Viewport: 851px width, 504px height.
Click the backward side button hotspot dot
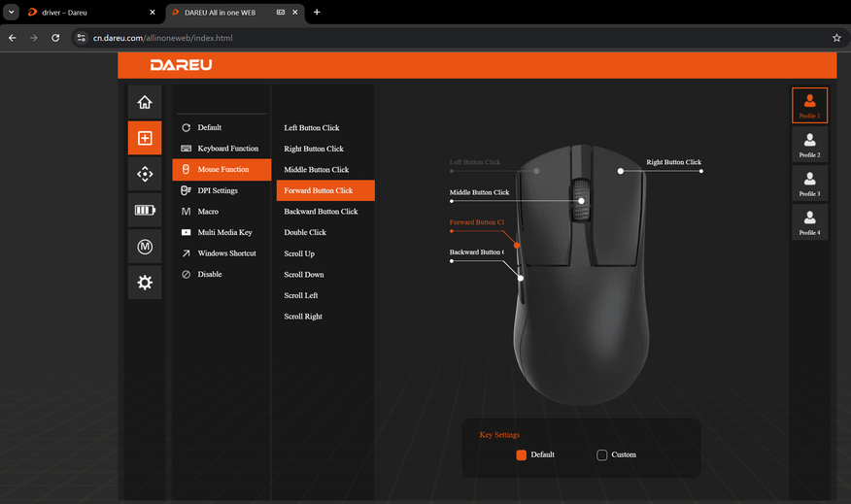click(x=521, y=278)
